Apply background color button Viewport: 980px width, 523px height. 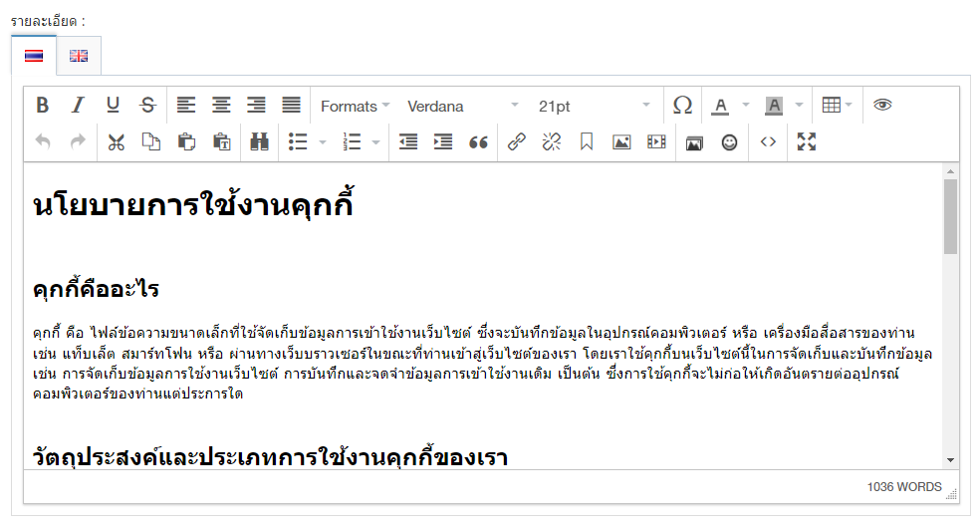pos(774,105)
